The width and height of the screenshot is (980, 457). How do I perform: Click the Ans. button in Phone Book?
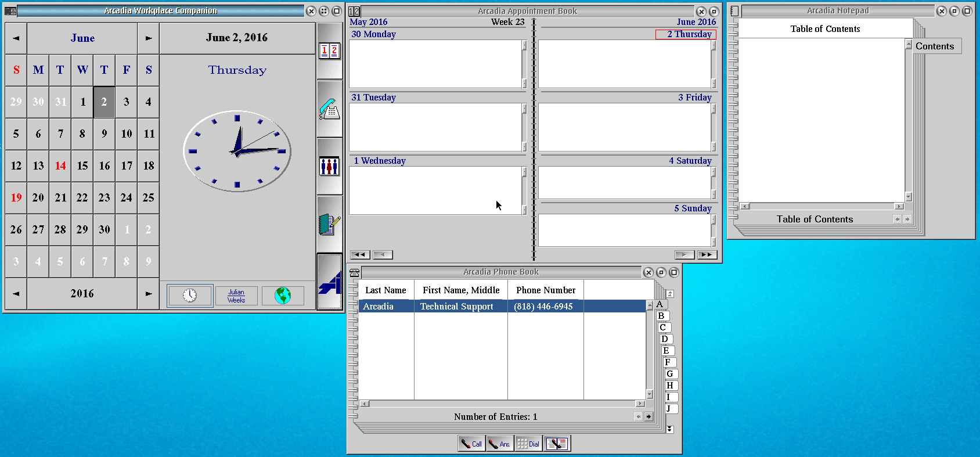click(x=499, y=444)
